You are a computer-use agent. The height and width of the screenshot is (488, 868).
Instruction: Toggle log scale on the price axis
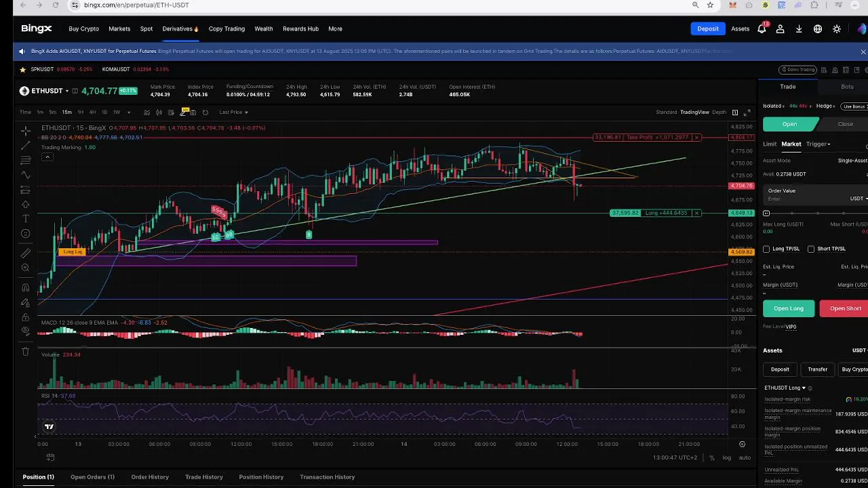click(x=726, y=457)
